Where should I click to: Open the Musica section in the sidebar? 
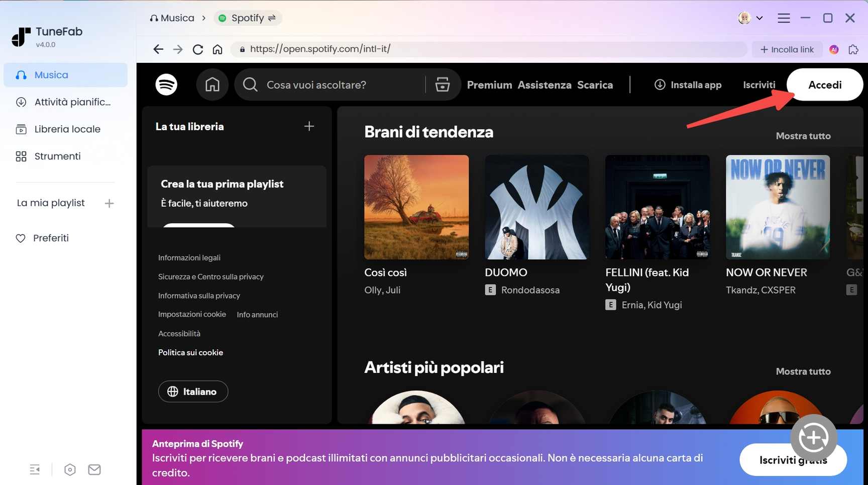point(51,74)
